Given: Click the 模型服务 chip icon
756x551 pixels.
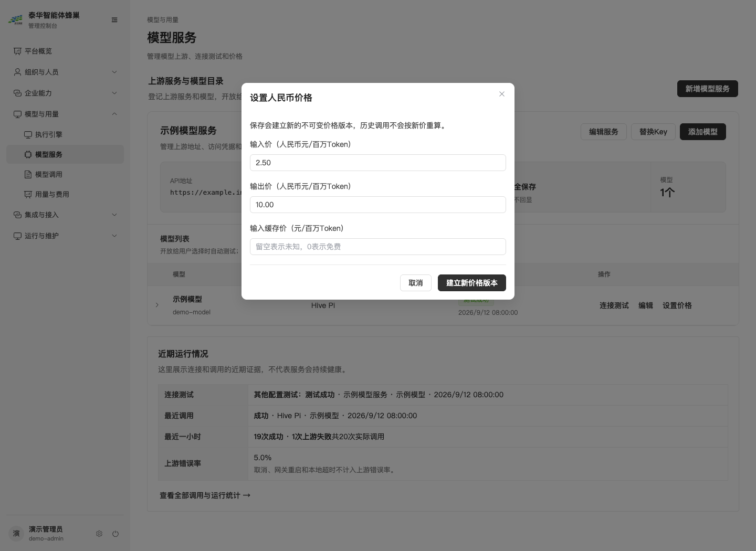Looking at the screenshot, I should (28, 154).
